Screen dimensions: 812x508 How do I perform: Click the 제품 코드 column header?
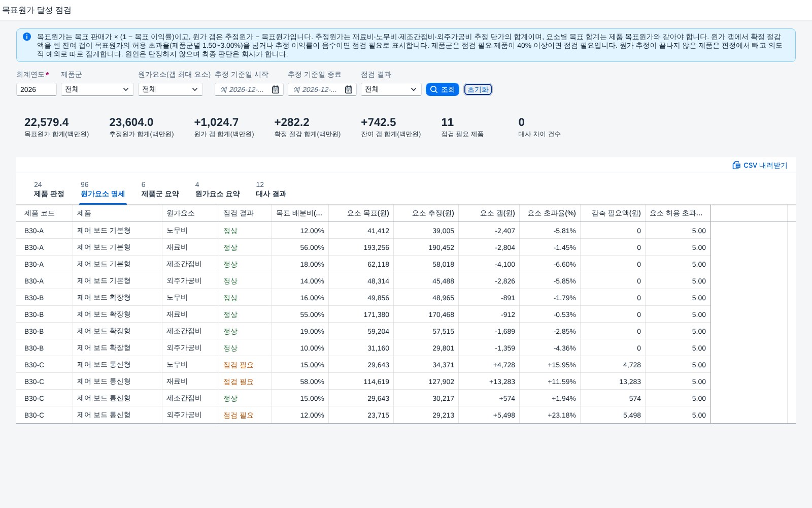(x=44, y=213)
